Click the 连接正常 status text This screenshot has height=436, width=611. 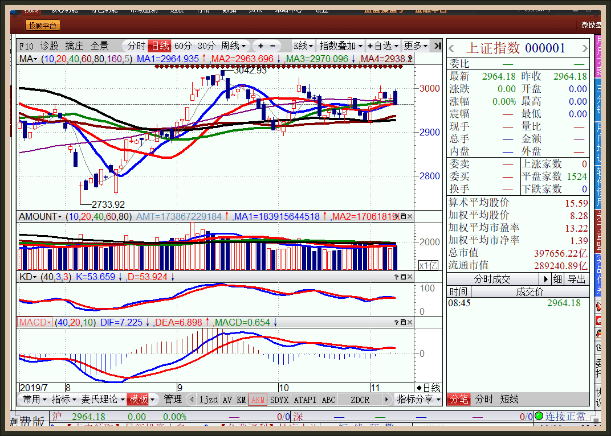(x=565, y=416)
